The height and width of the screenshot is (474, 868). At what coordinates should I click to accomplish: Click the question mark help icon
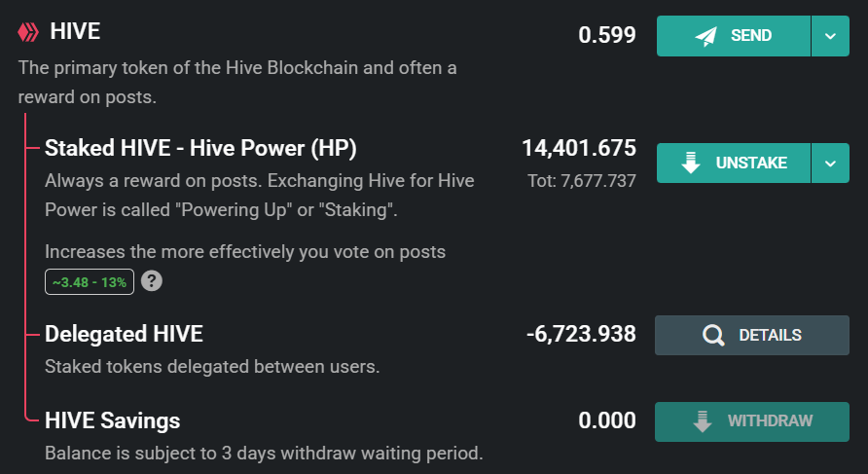tap(151, 281)
